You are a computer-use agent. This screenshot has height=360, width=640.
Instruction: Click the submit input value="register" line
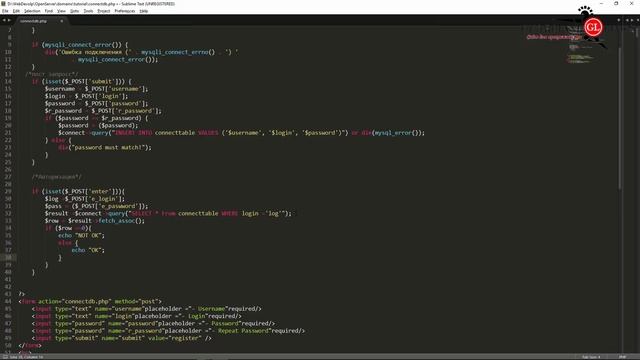pyautogui.click(x=122, y=338)
